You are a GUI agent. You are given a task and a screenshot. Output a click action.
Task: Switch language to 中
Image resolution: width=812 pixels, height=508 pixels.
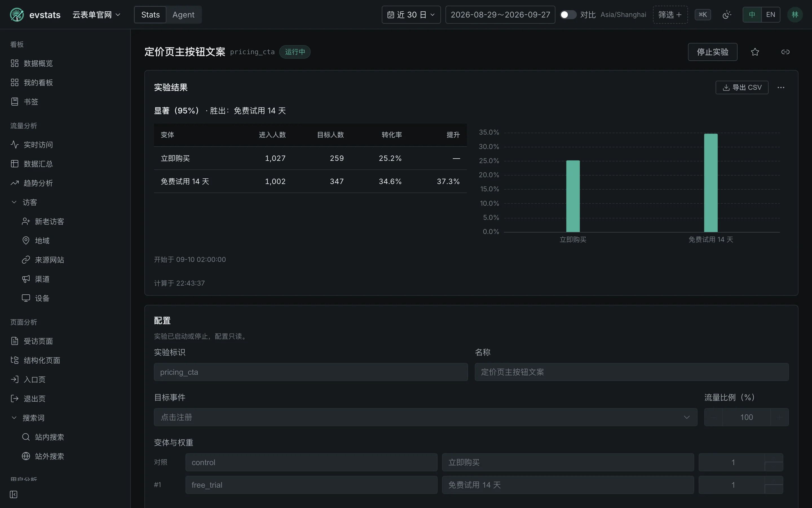tap(752, 15)
